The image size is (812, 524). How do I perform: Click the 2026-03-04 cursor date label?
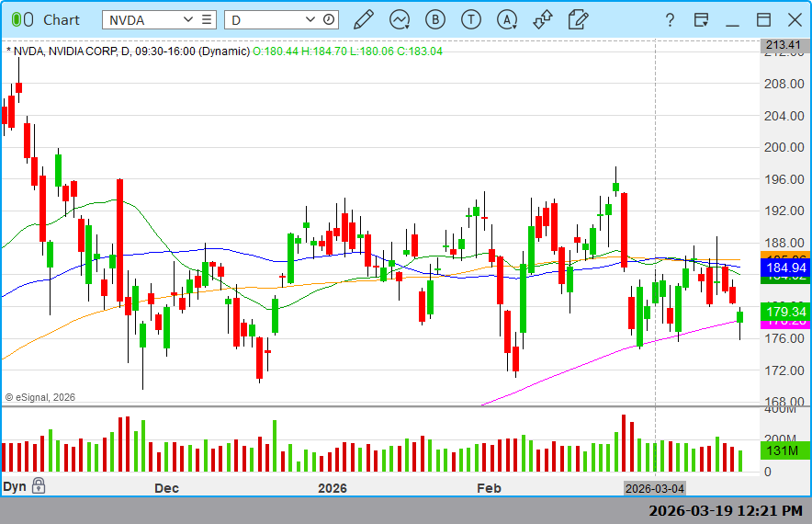coord(655,488)
